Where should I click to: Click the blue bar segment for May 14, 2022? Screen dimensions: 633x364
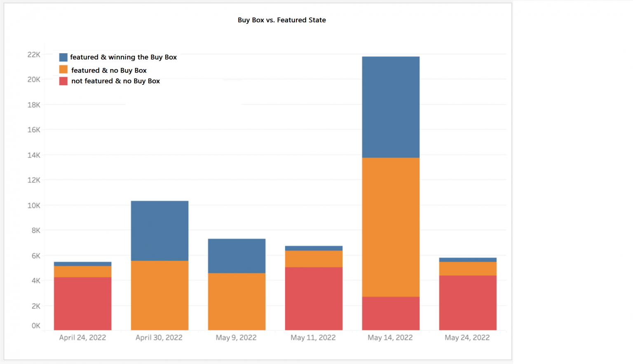391,107
